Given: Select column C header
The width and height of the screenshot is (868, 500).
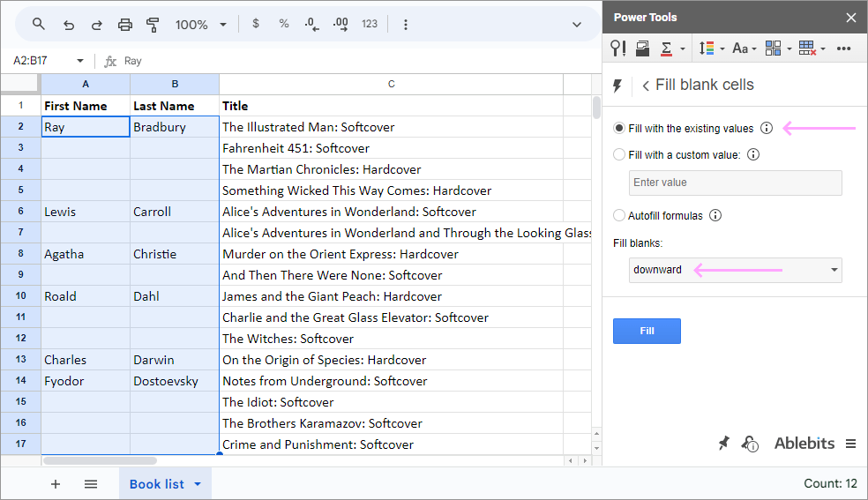Looking at the screenshot, I should [x=392, y=84].
